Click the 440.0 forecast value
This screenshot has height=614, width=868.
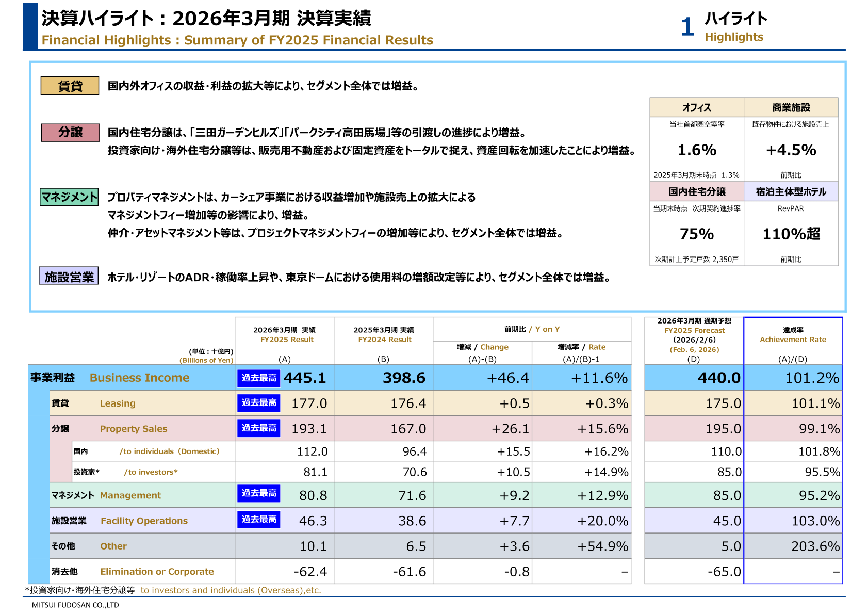click(719, 378)
